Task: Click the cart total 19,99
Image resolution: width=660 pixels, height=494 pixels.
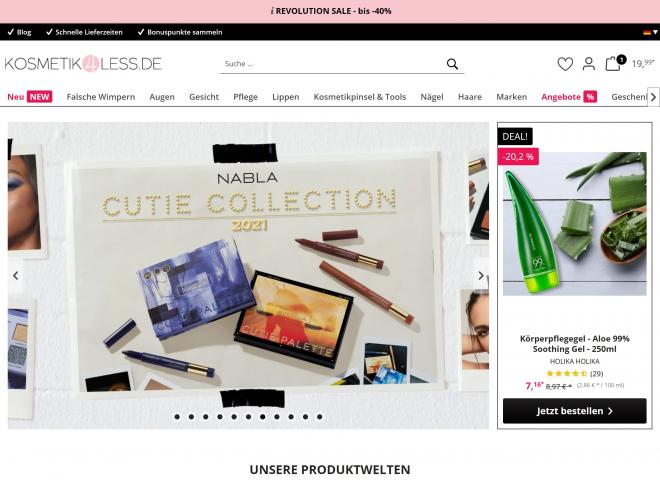Action: point(643,64)
